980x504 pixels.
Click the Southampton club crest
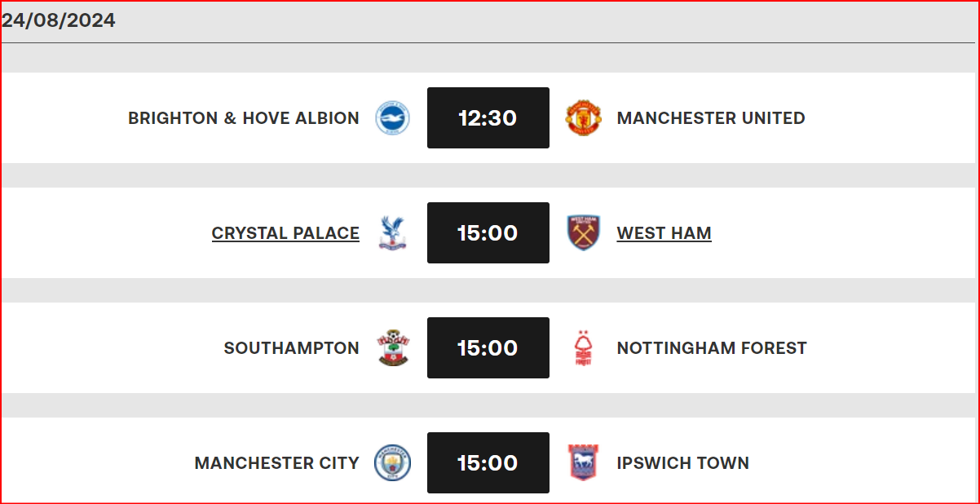click(x=393, y=348)
